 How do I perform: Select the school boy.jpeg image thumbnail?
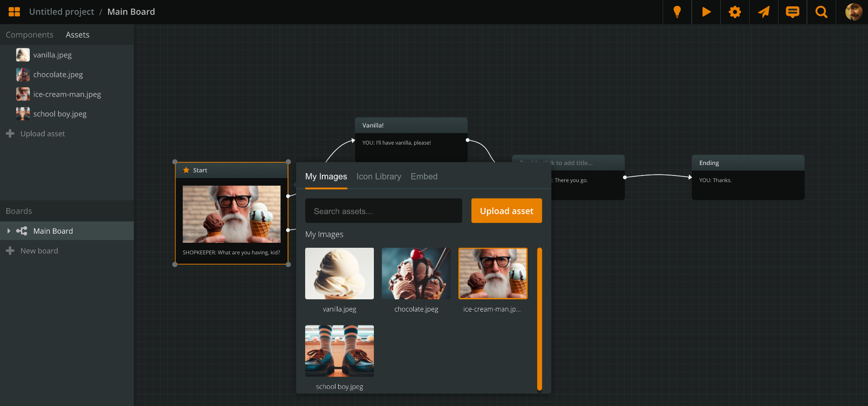point(340,351)
